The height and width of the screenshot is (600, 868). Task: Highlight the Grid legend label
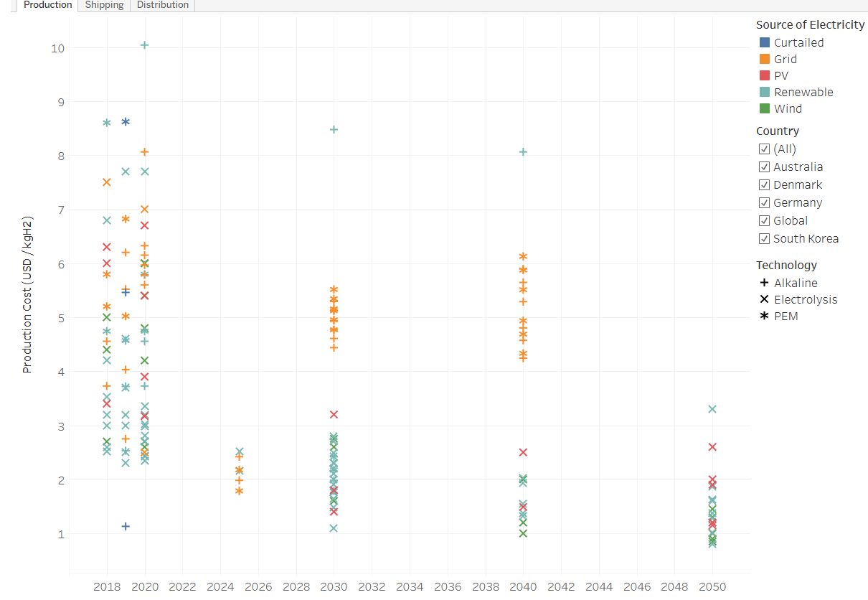pyautogui.click(x=786, y=59)
